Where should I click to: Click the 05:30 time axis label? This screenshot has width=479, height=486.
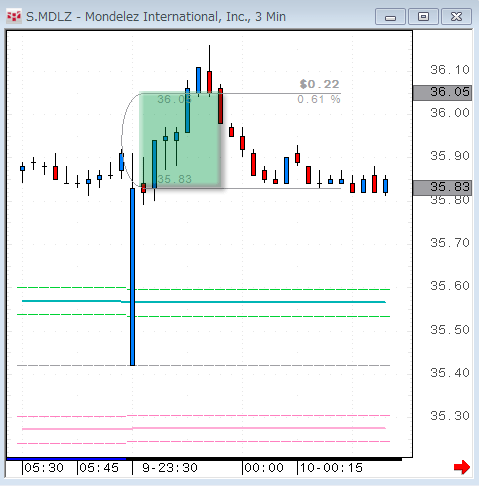pos(44,468)
